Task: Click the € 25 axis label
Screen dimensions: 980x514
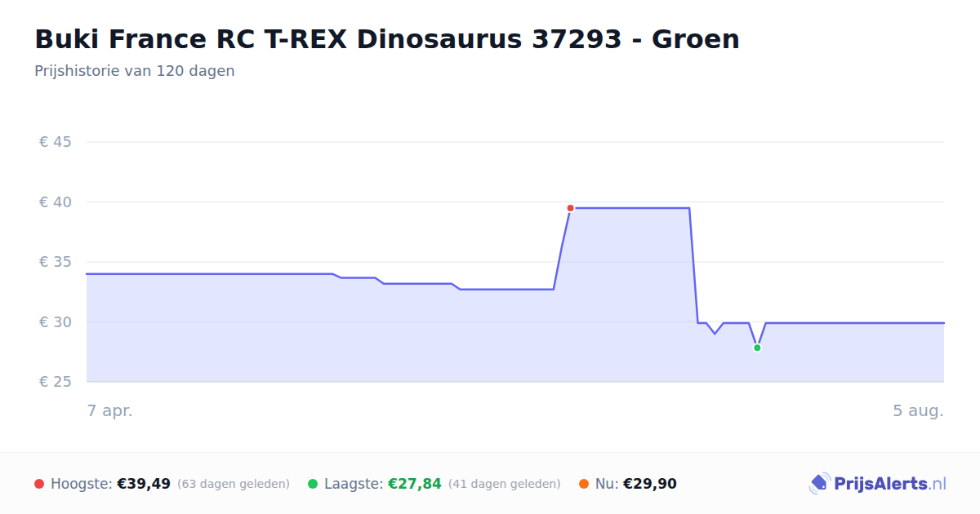Action: pos(56,382)
